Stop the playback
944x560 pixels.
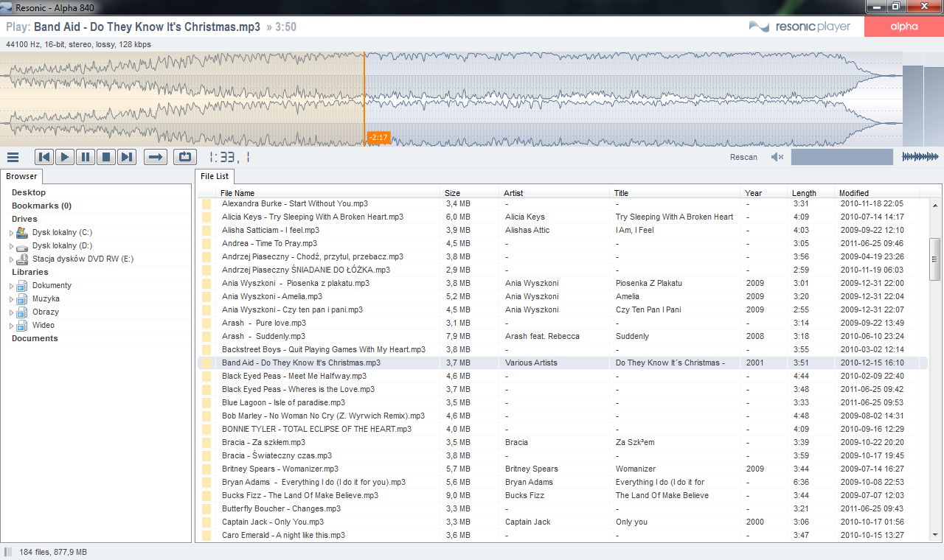(106, 157)
